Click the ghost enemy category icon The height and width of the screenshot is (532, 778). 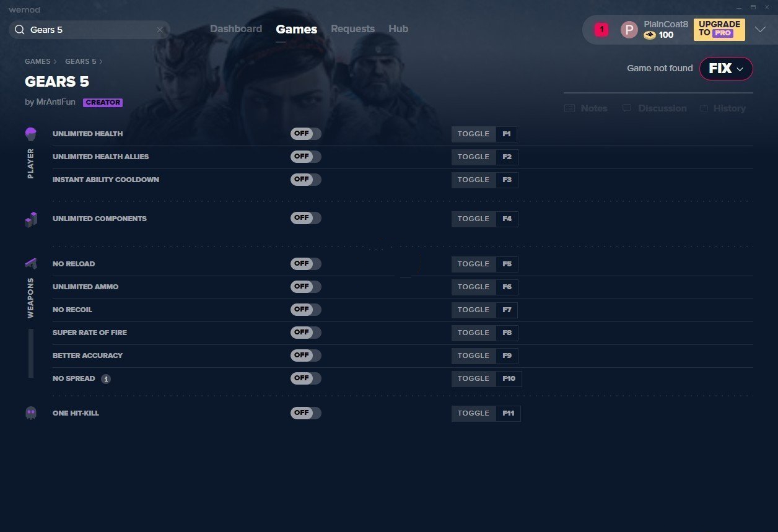click(x=31, y=413)
